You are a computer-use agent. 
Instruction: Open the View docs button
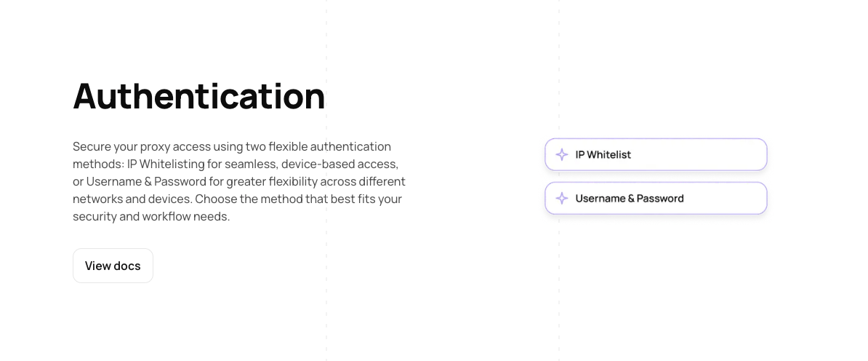(113, 266)
